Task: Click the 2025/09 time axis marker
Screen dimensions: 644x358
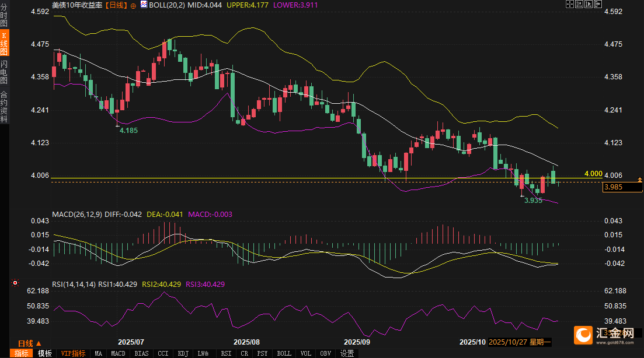Action: coord(357,342)
